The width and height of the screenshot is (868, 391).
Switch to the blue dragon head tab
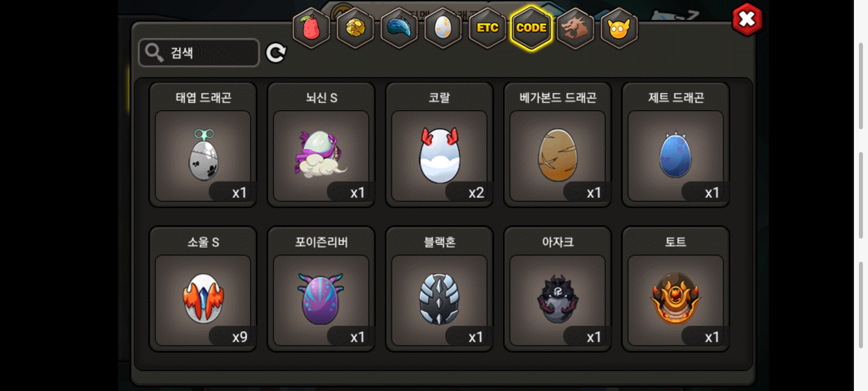tap(399, 28)
